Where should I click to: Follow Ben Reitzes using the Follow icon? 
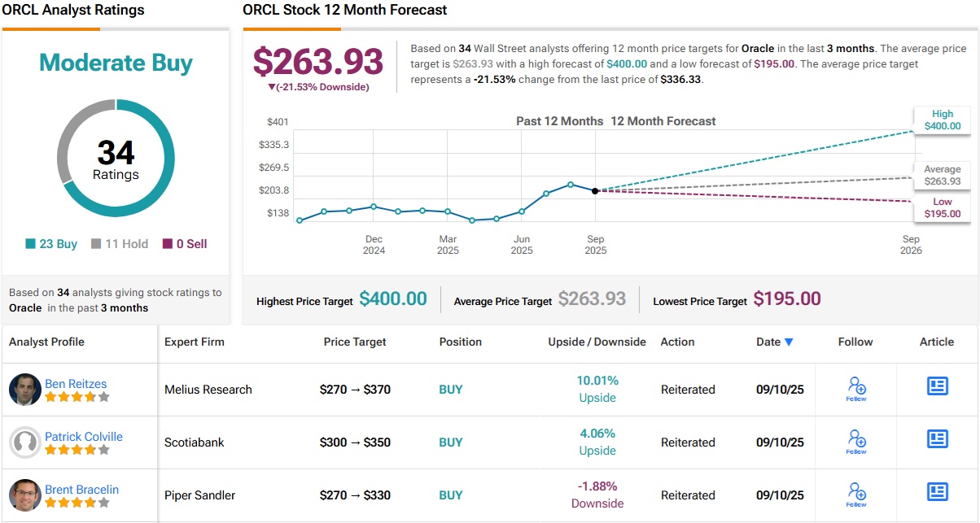pyautogui.click(x=855, y=389)
